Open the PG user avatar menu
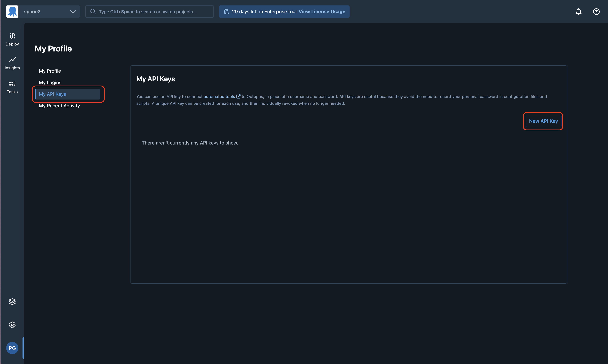Viewport: 608px width, 364px height. pyautogui.click(x=12, y=348)
